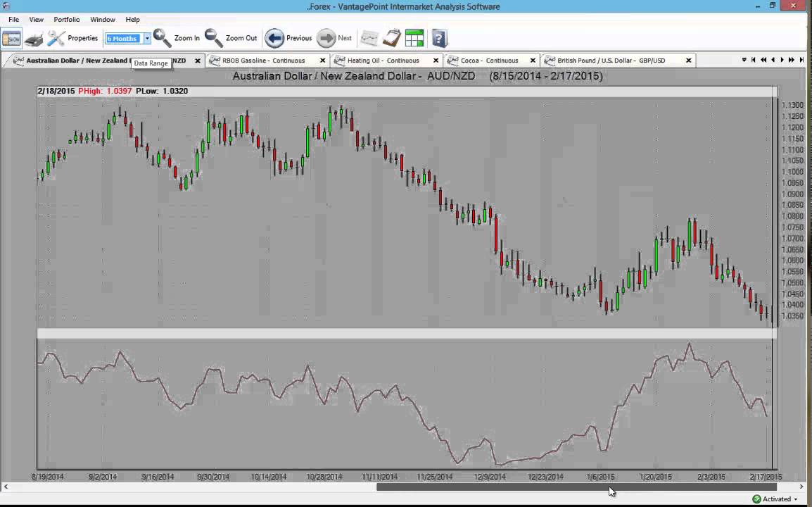Click the chart line icon in toolbar
The width and height of the screenshot is (812, 507).
[369, 38]
